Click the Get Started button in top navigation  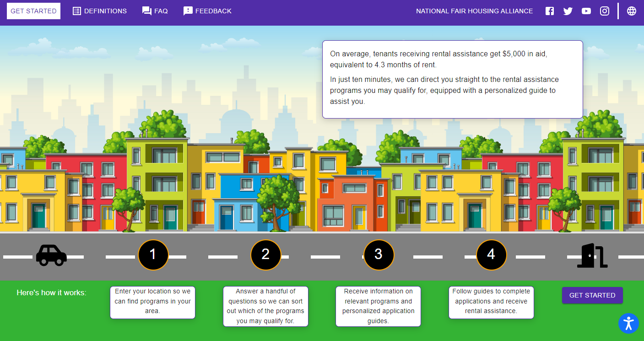pyautogui.click(x=33, y=11)
